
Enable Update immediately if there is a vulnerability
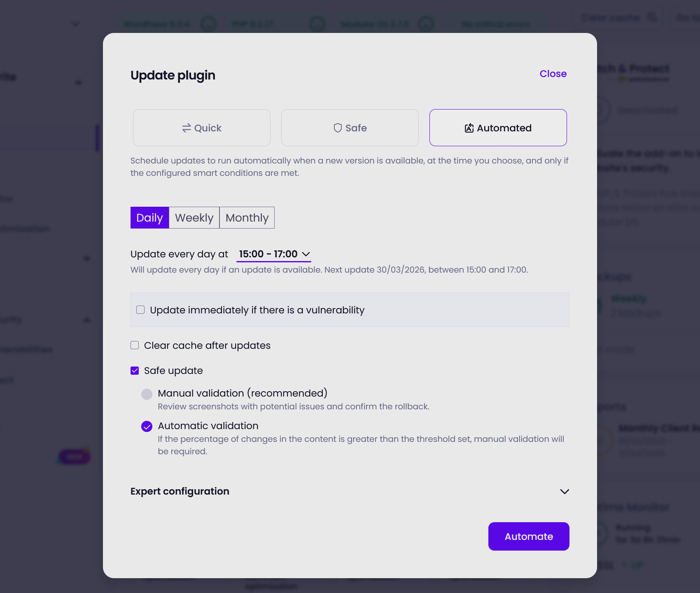click(140, 309)
